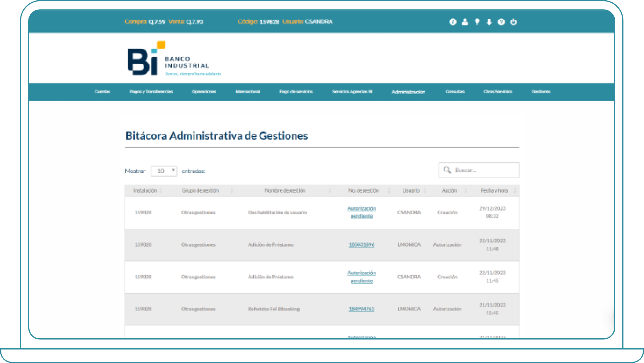
Task: Open gestión number 184994763 link
Action: click(362, 309)
